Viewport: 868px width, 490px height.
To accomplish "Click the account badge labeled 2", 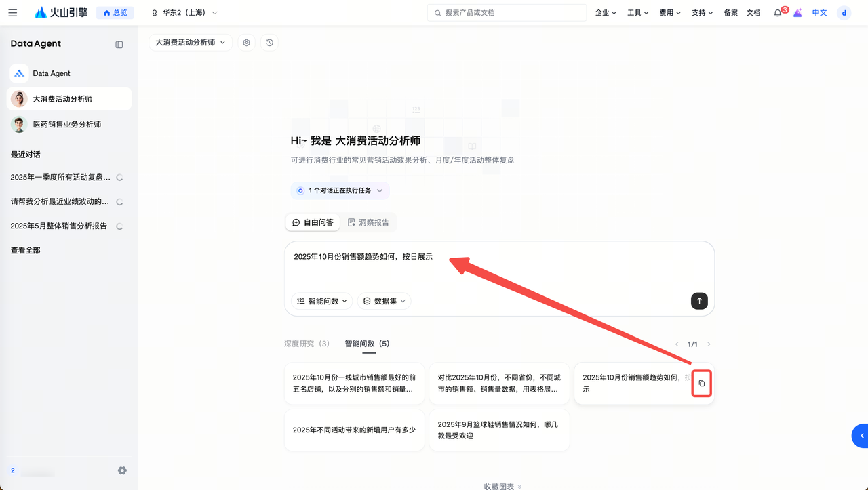I will point(13,470).
